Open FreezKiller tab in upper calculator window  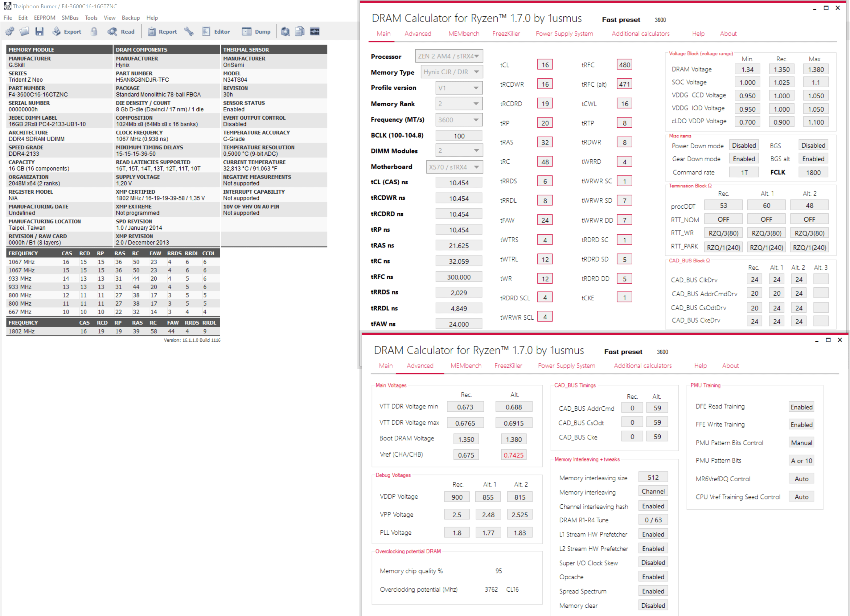[506, 34]
